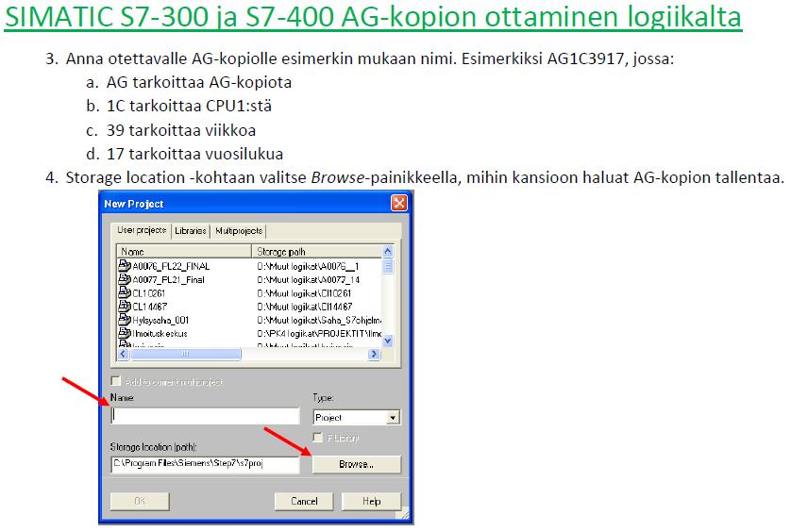
Task: Click into the Name input field
Action: pos(205,416)
